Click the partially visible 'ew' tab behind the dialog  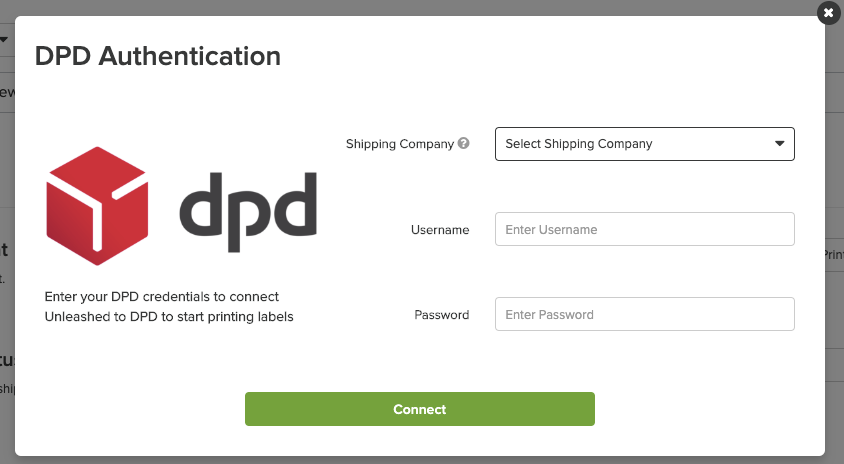pyautogui.click(x=6, y=93)
